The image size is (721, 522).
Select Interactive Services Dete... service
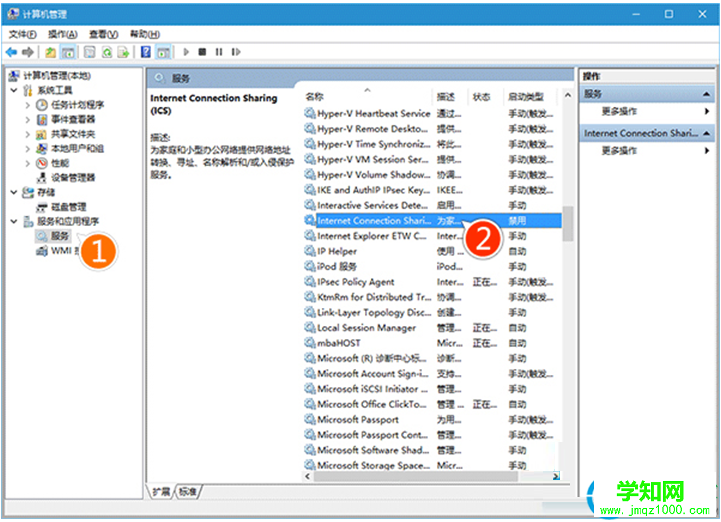click(x=432, y=205)
